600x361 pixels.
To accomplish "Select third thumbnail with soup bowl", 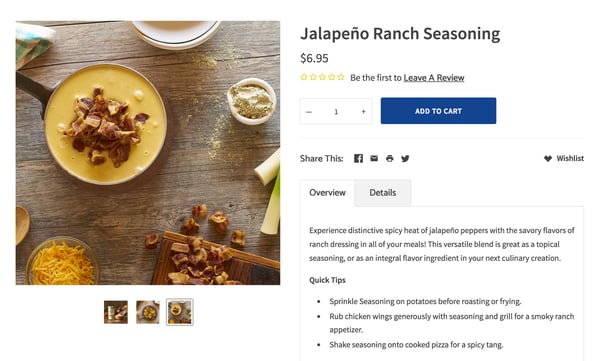I will pos(180,312).
